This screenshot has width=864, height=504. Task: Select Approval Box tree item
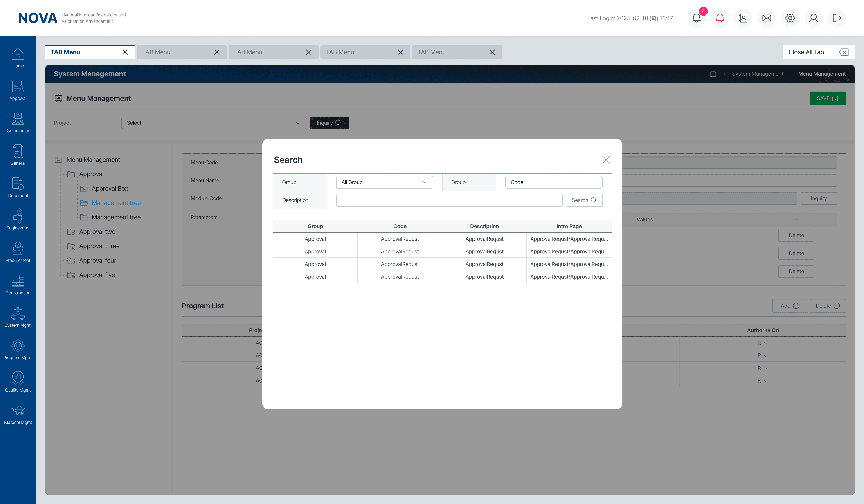110,189
